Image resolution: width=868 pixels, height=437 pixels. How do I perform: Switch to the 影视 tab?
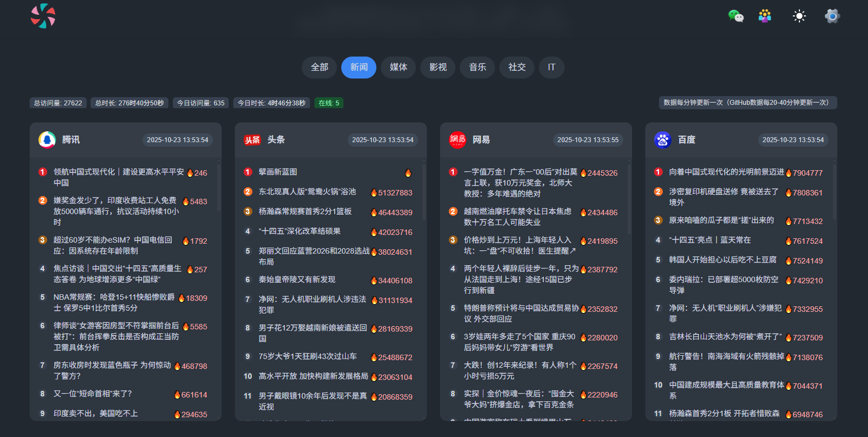point(438,68)
